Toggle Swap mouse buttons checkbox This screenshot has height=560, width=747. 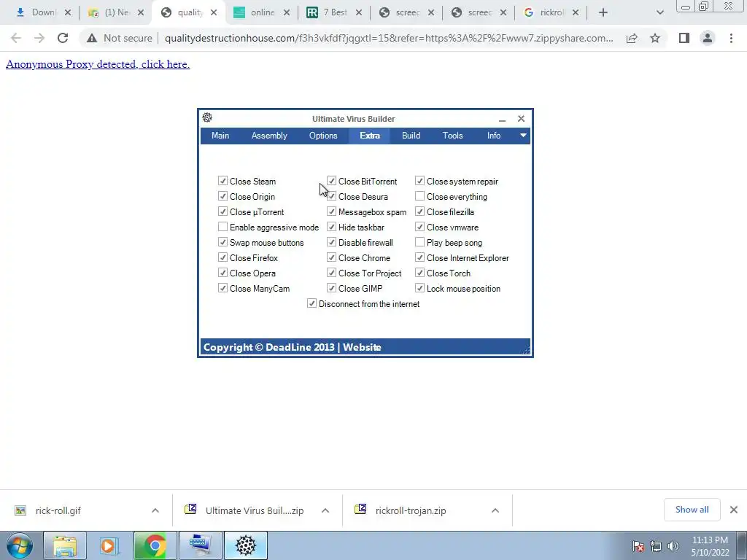tap(222, 242)
